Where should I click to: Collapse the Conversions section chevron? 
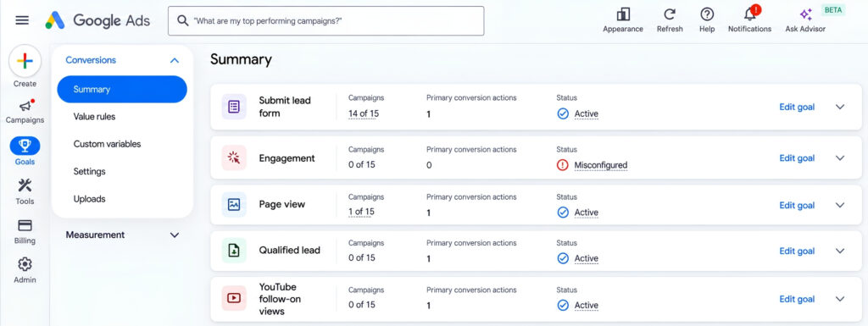tap(175, 60)
